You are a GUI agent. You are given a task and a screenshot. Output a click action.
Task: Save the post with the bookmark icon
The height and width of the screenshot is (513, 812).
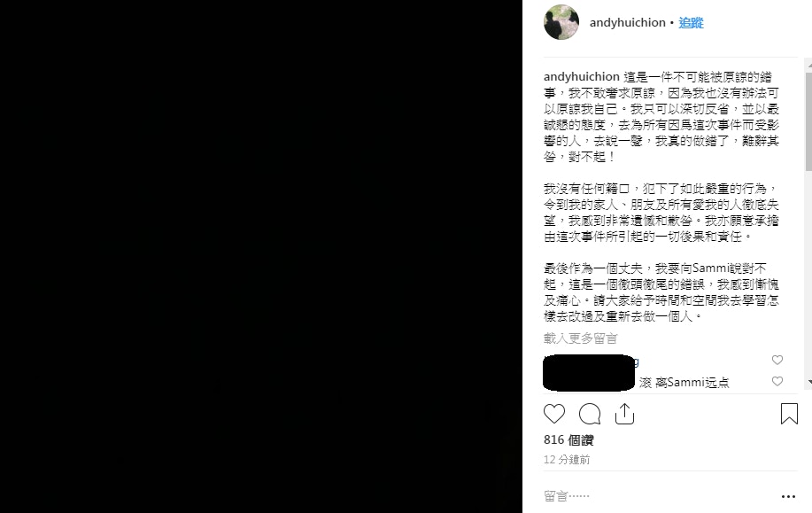pyautogui.click(x=789, y=414)
